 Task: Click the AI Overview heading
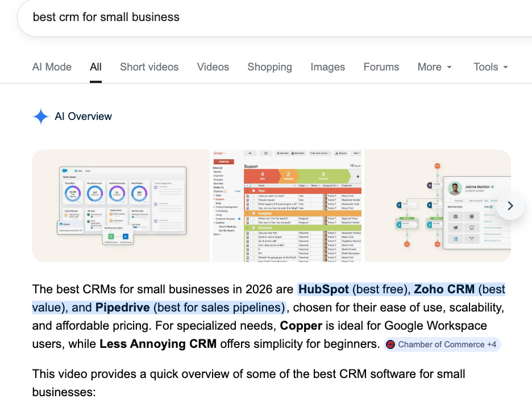[x=83, y=117]
